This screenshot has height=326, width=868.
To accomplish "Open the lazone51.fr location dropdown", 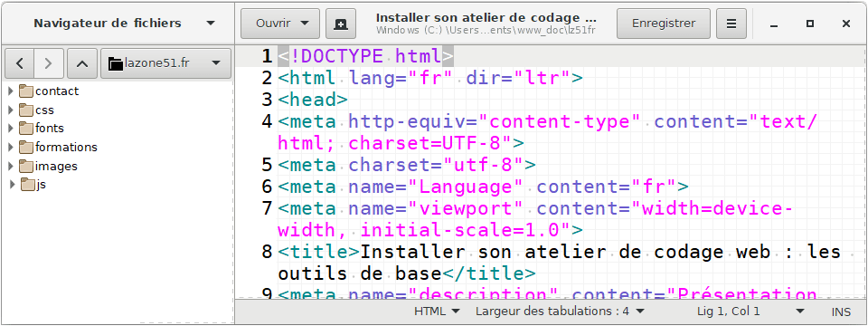I will coord(166,63).
